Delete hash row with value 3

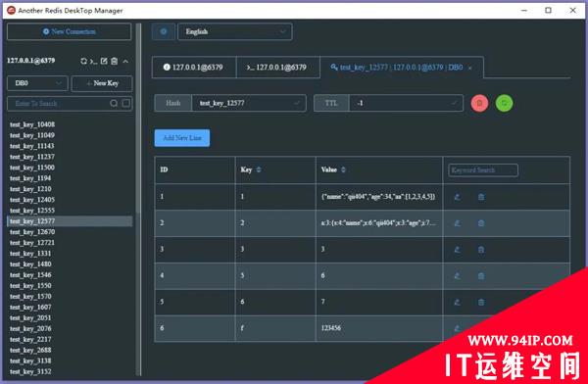point(481,250)
